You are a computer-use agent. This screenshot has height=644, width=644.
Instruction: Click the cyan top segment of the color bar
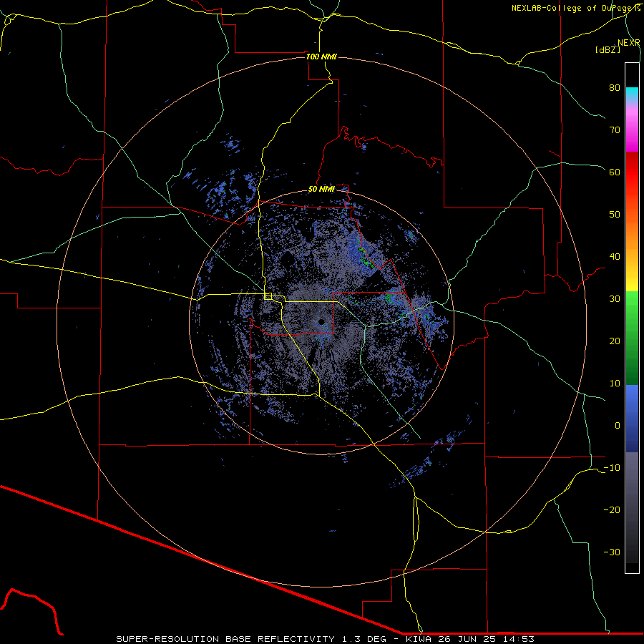click(x=632, y=94)
